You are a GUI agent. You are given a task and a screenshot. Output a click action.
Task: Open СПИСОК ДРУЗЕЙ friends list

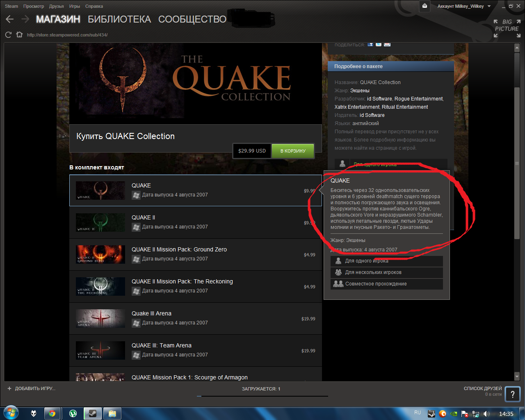tap(483, 388)
